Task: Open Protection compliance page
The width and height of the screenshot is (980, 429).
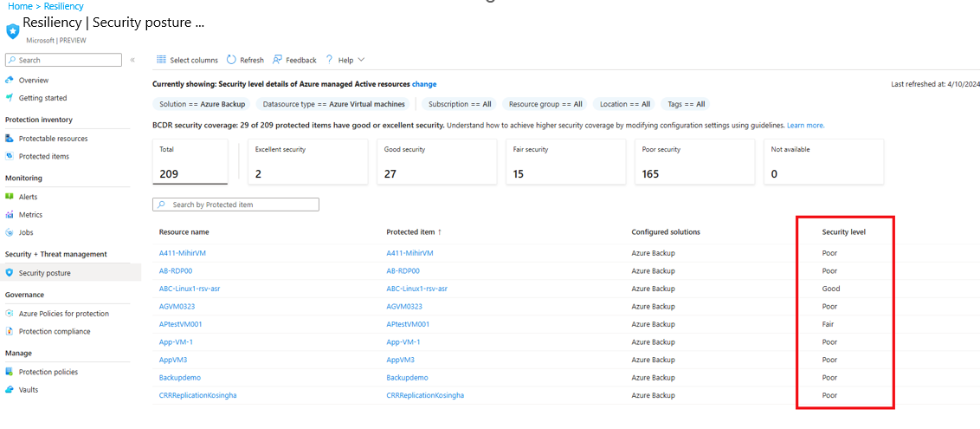Action: point(55,331)
